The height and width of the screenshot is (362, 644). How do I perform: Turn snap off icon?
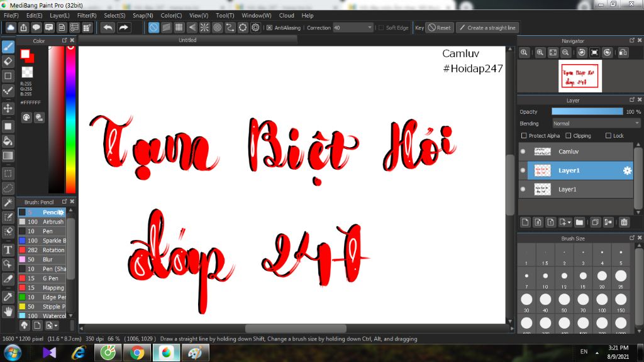(x=153, y=28)
